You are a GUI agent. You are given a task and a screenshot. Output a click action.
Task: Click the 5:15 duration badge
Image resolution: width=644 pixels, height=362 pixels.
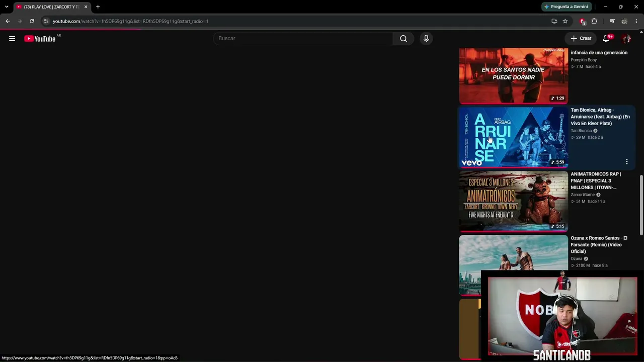click(x=557, y=226)
